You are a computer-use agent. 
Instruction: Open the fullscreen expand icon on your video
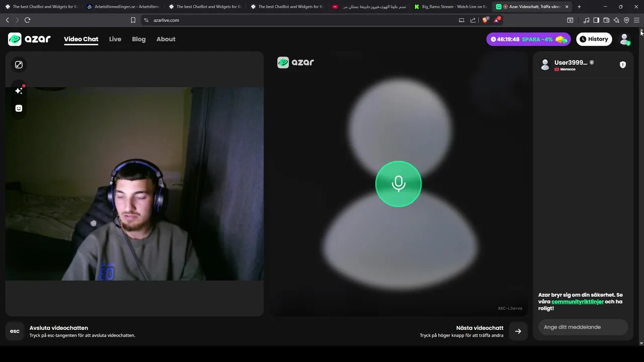19,65
